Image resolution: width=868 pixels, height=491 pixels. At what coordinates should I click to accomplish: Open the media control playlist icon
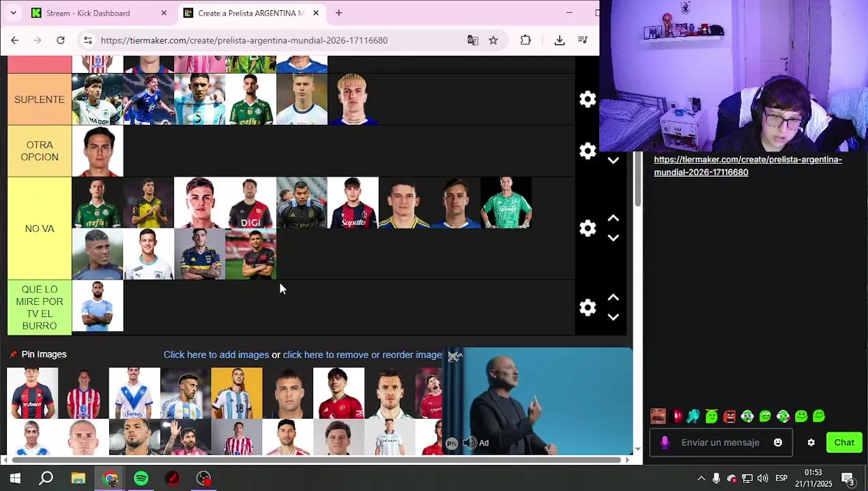[x=583, y=40]
